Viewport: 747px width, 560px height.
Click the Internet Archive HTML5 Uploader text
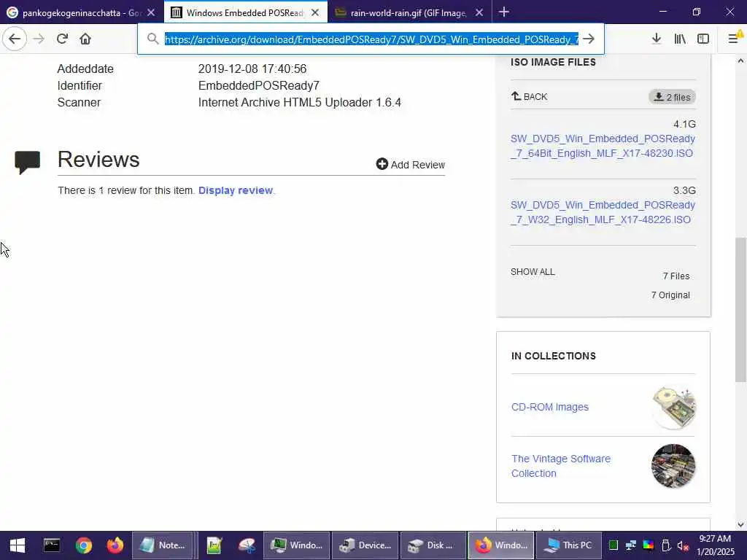(300, 102)
